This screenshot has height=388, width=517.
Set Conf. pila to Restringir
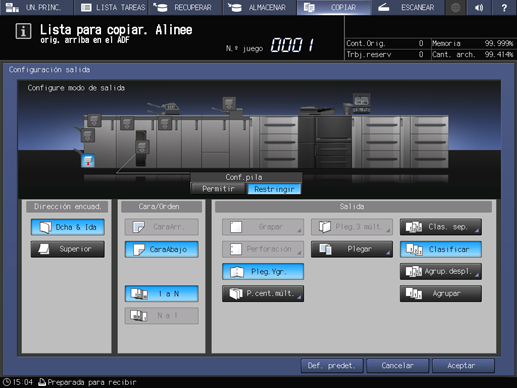tap(274, 189)
